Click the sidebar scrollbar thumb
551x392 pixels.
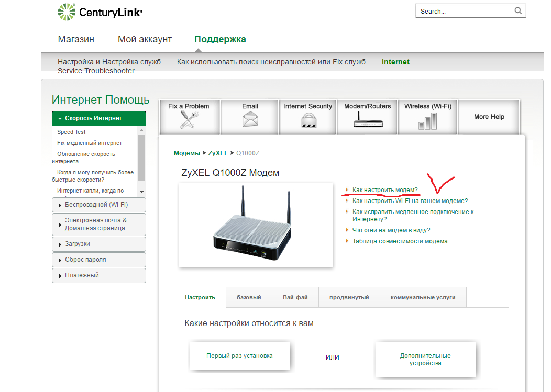pos(141,158)
